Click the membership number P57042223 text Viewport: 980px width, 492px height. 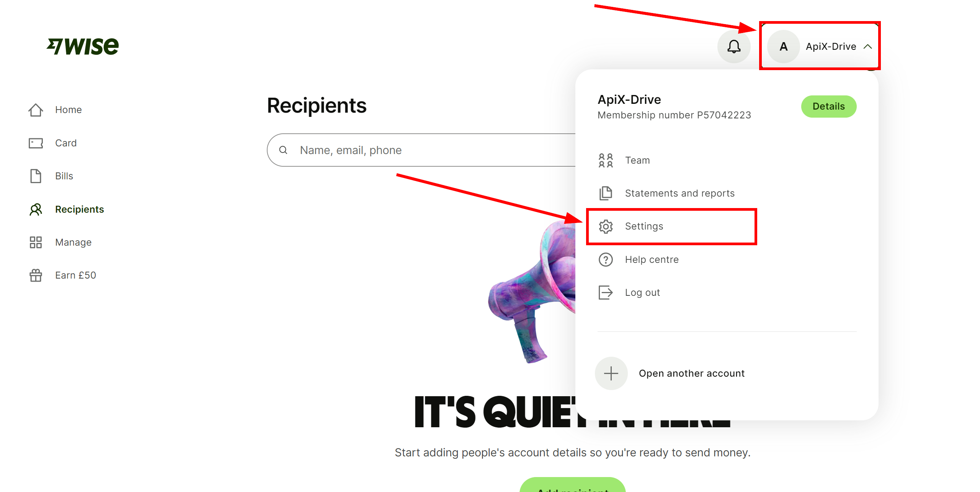pyautogui.click(x=674, y=115)
